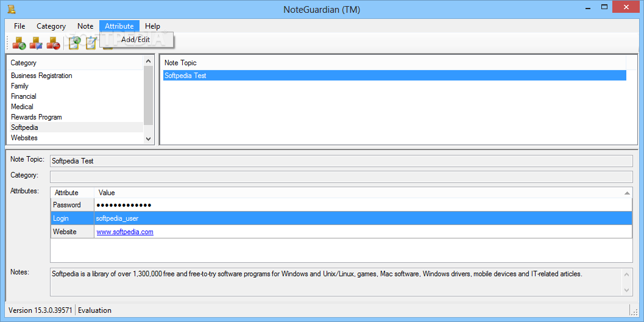Screen dimensions: 644x322
Task: Open the www.softpedia.com link
Action: pyautogui.click(x=125, y=232)
